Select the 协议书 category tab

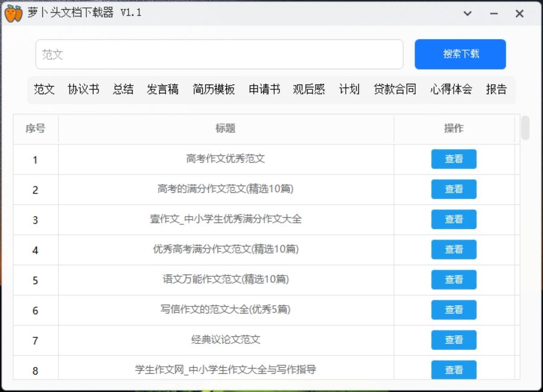(83, 89)
